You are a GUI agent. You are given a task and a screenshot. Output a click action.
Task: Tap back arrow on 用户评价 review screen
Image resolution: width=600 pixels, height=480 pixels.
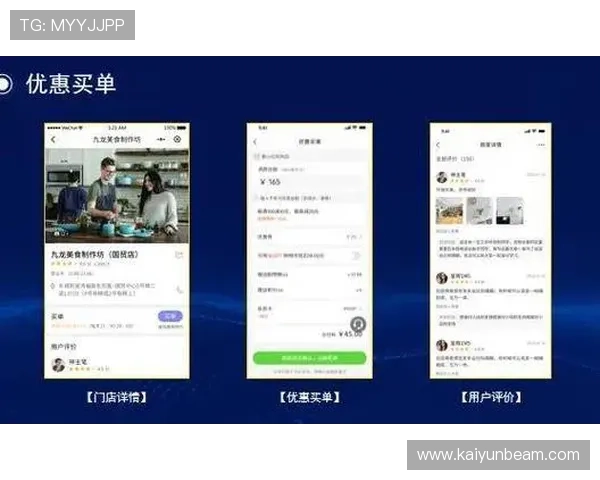(x=438, y=145)
